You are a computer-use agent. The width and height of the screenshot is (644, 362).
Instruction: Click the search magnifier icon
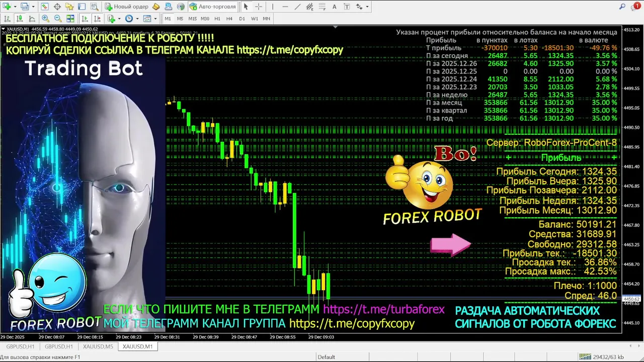(622, 7)
